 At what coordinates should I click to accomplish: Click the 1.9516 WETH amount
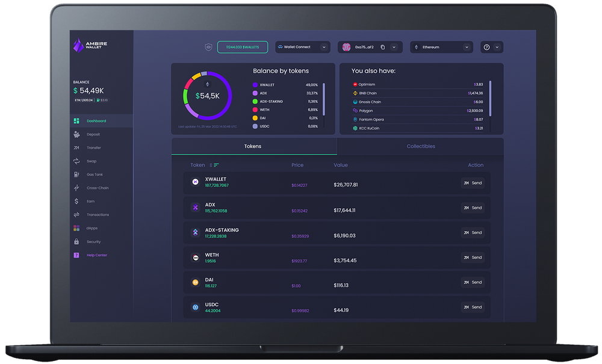point(210,261)
